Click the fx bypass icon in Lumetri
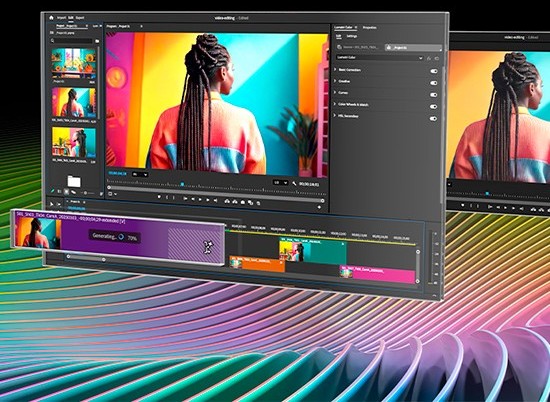550x402 pixels. [429, 58]
